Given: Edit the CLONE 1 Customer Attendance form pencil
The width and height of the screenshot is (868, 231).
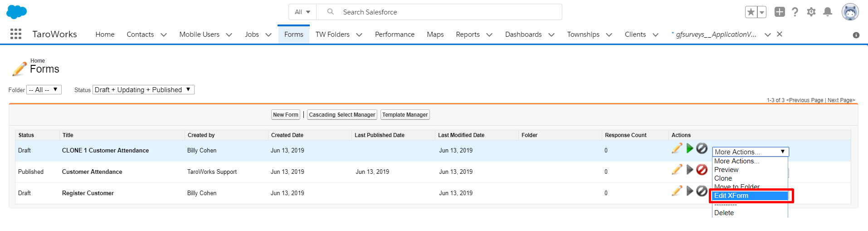Looking at the screenshot, I should [677, 148].
